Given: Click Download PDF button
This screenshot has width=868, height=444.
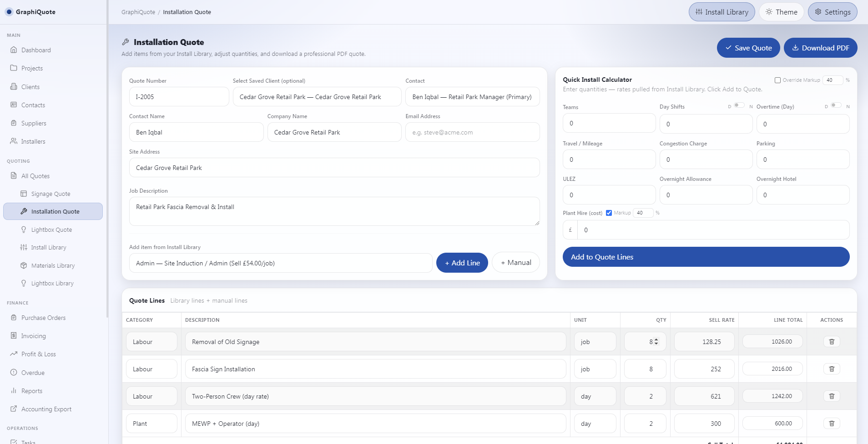Looking at the screenshot, I should pyautogui.click(x=820, y=48).
